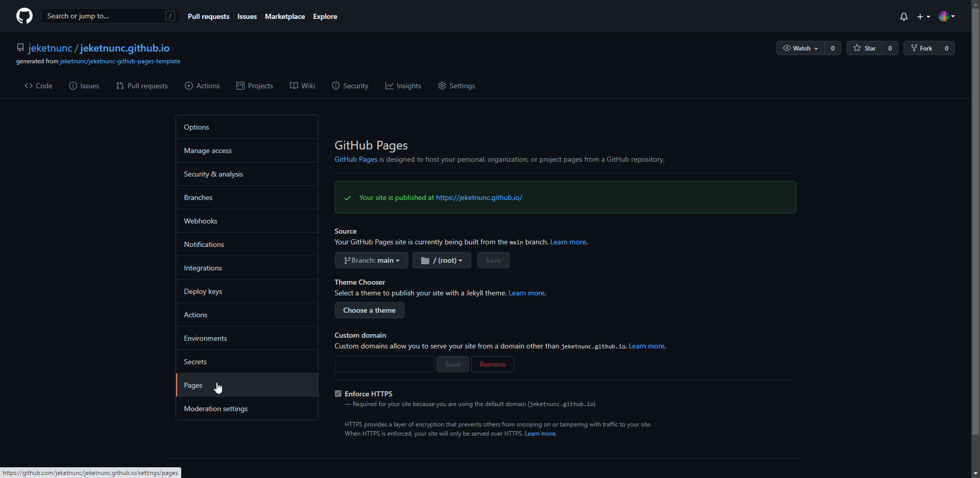Viewport: 980px width, 478px height.
Task: Select Deploy keys in the sidebar
Action: coord(247,291)
